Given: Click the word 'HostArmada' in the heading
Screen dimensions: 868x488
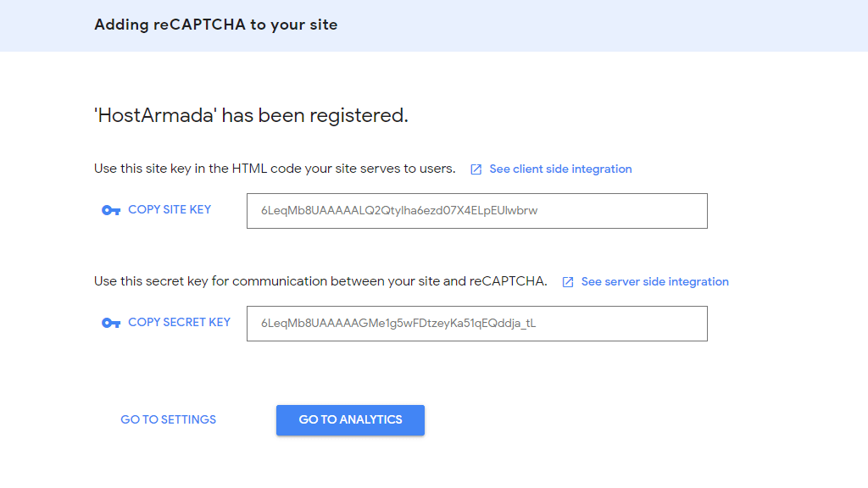Looking at the screenshot, I should coord(158,115).
